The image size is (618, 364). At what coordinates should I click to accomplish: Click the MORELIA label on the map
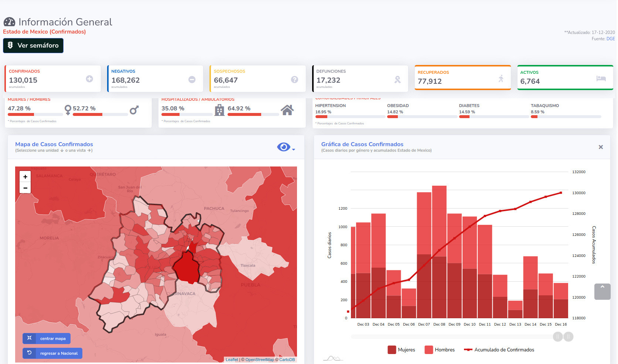click(x=49, y=238)
